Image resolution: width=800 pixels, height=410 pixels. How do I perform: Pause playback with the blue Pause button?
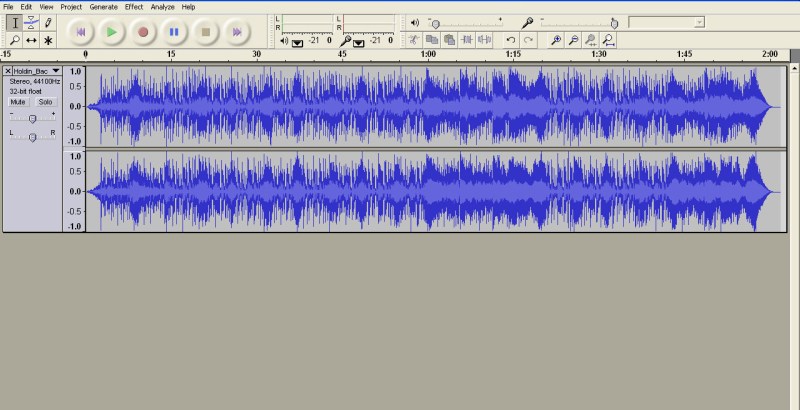[x=174, y=32]
